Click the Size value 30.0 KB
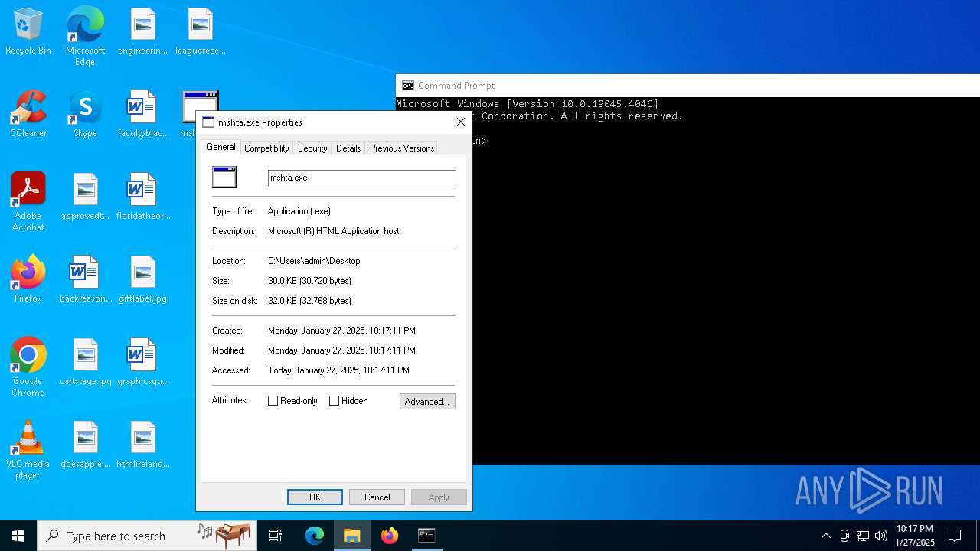This screenshot has height=551, width=980. point(309,281)
